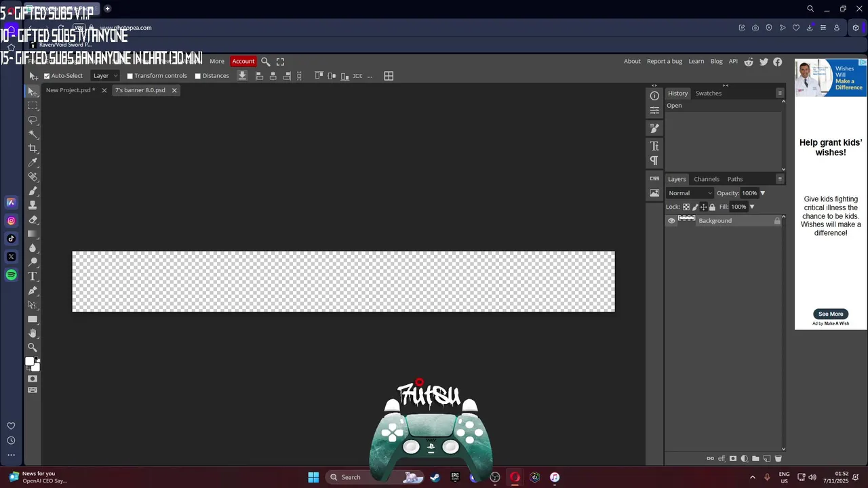Open the Brush settings side panel
Image resolution: width=868 pixels, height=488 pixels.
pyautogui.click(x=654, y=128)
